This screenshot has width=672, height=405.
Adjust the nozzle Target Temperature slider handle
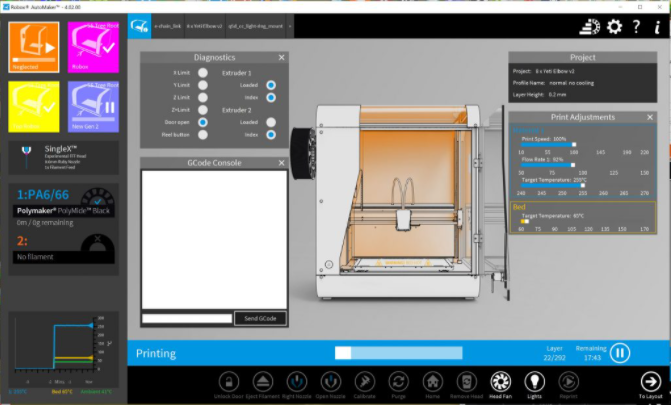582,186
